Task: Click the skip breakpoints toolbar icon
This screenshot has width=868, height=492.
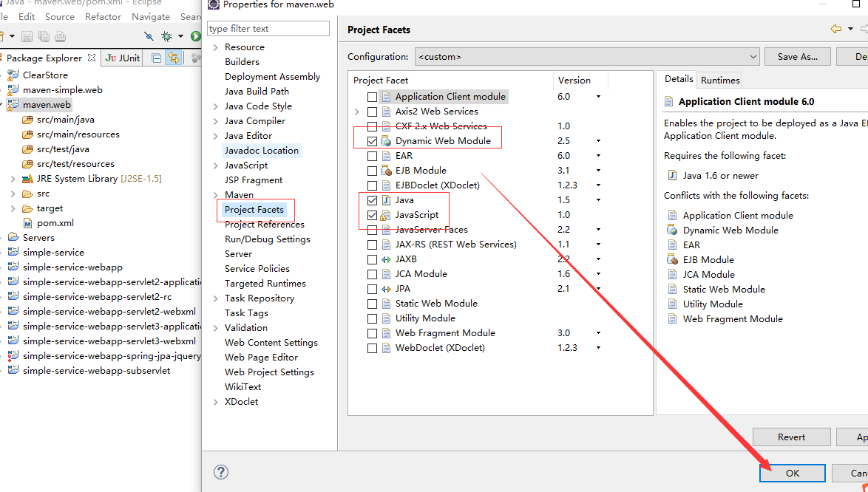Action: pyautogui.click(x=149, y=36)
